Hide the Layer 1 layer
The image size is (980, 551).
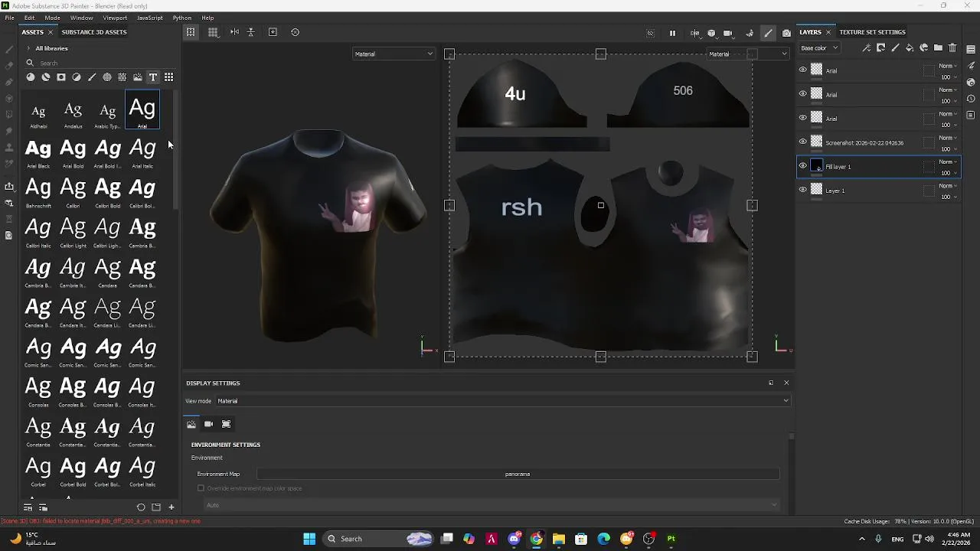[802, 190]
